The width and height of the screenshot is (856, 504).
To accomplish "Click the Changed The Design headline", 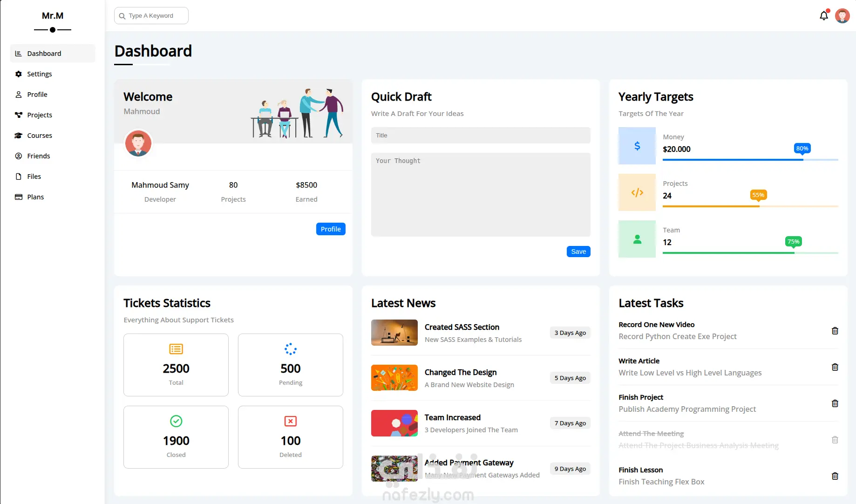I will pyautogui.click(x=461, y=372).
